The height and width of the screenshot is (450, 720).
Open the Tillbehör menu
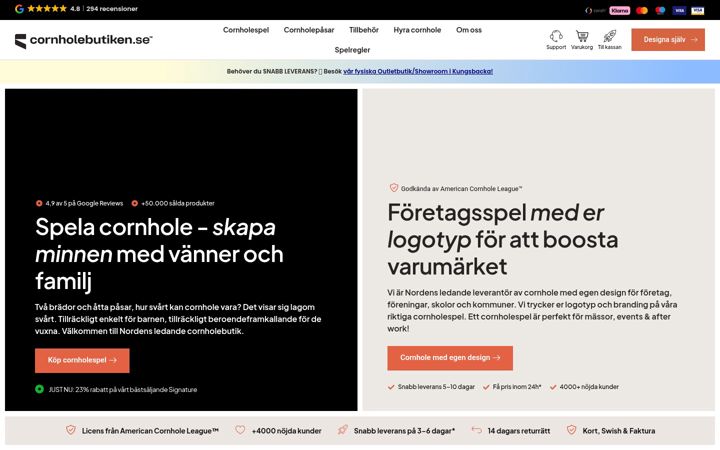364,30
